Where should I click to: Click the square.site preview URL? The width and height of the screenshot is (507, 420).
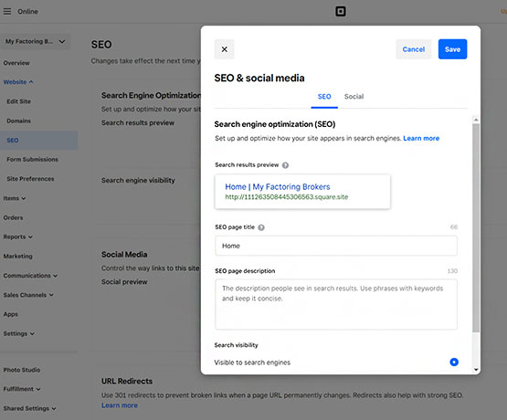[x=287, y=197]
